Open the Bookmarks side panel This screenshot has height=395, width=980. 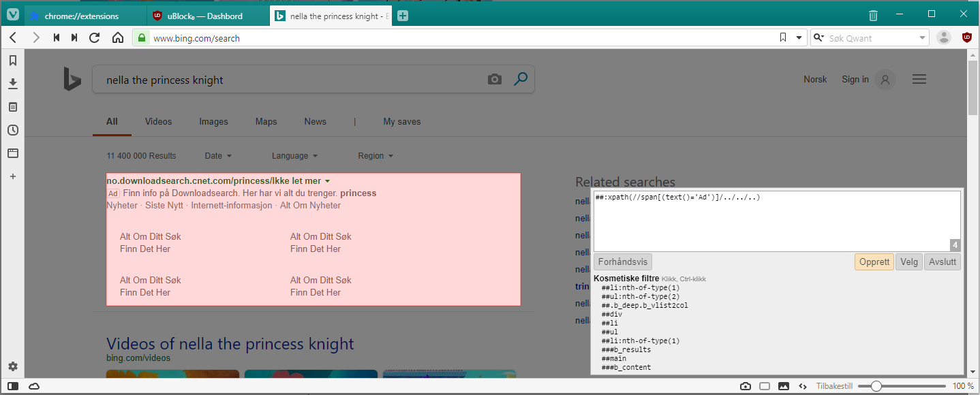coord(12,61)
